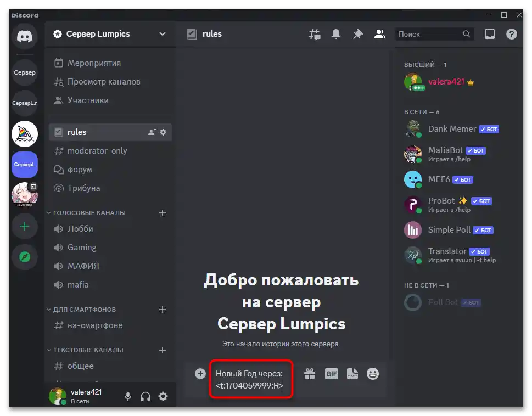Screen dimensions: 532x416
Task: Click the create threads icon in the header
Action: [x=314, y=33]
